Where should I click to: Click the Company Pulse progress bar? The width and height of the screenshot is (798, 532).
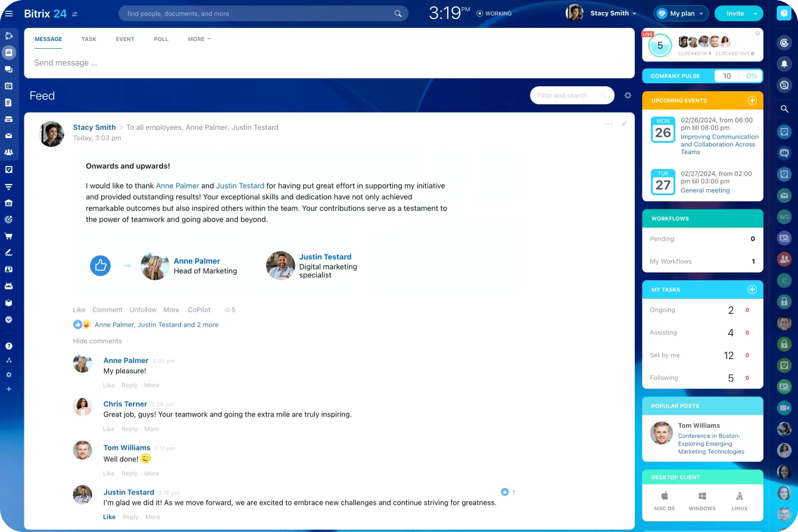click(738, 76)
